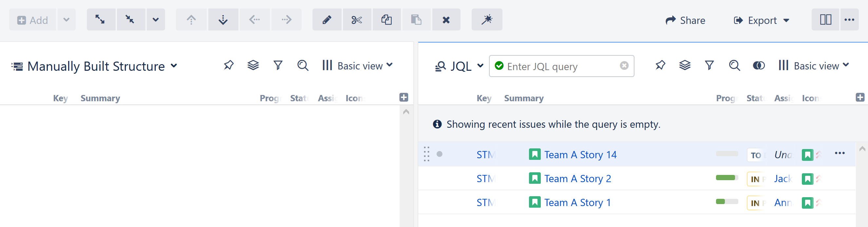Click the scissors cut icon
Image resolution: width=868 pixels, height=227 pixels.
pos(356,20)
